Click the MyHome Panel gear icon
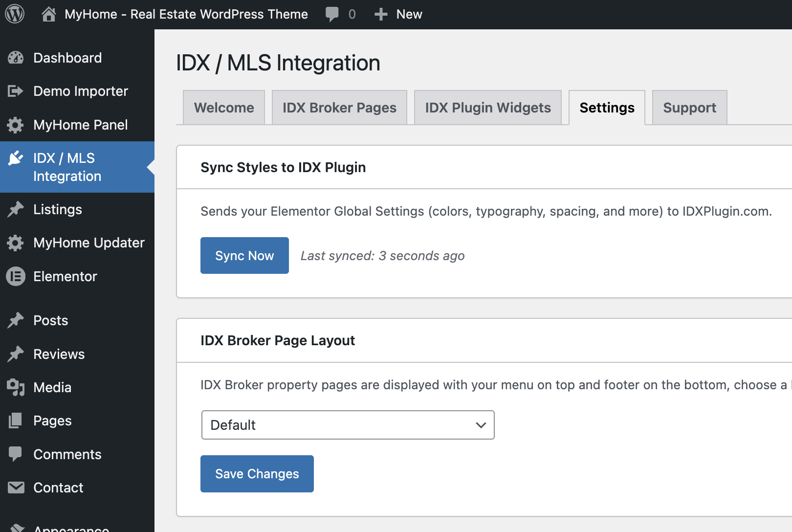The image size is (792, 532). coord(16,125)
